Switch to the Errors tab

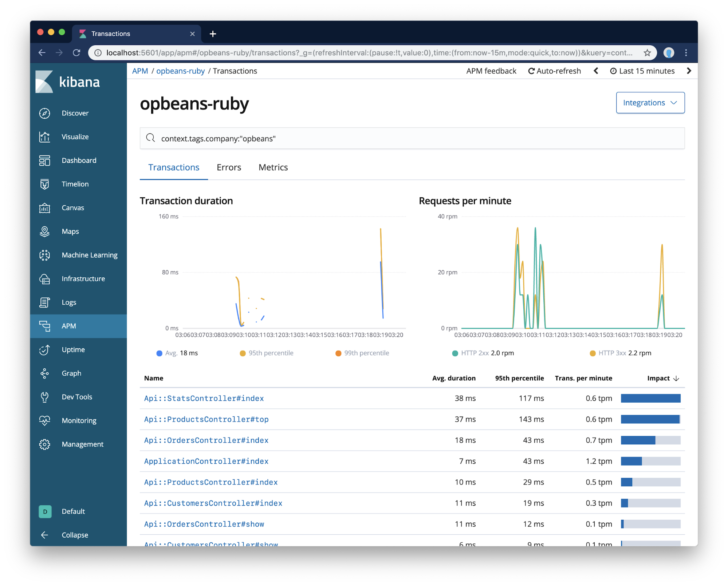[229, 167]
